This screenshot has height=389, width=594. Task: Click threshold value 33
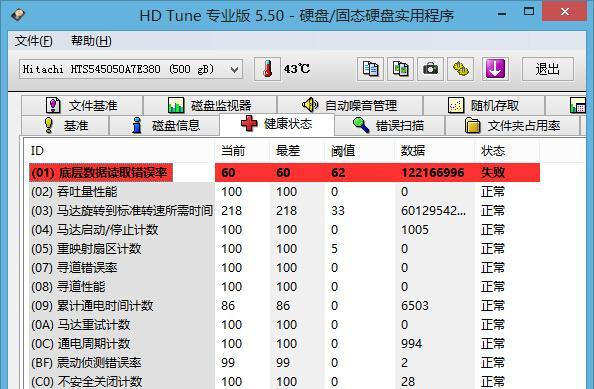point(338,211)
